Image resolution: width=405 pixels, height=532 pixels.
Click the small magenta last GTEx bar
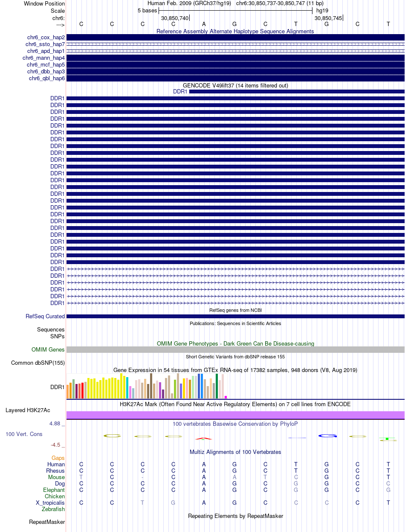pyautogui.click(x=226, y=397)
